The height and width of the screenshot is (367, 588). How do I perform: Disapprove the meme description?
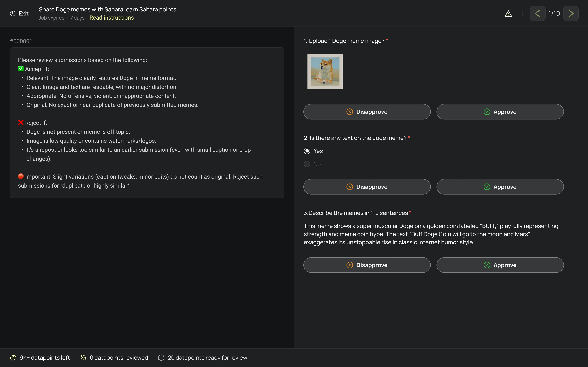click(x=367, y=265)
